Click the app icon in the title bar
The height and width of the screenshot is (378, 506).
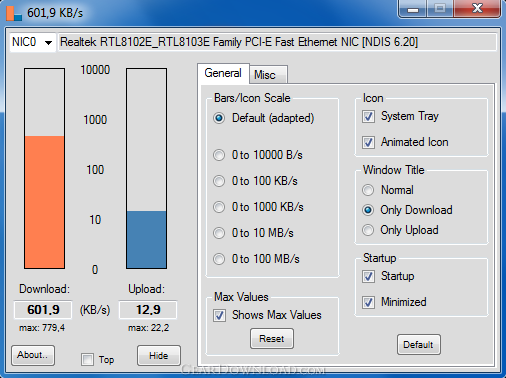pos(14,13)
